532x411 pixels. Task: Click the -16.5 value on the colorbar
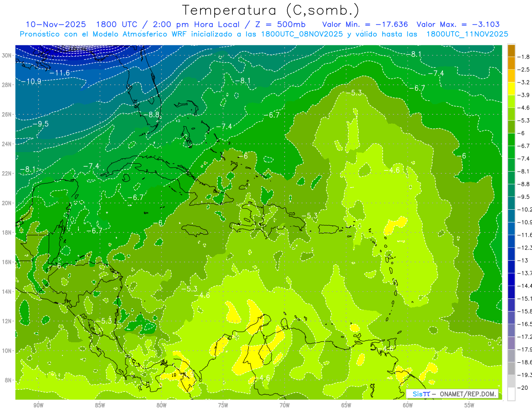(525, 324)
